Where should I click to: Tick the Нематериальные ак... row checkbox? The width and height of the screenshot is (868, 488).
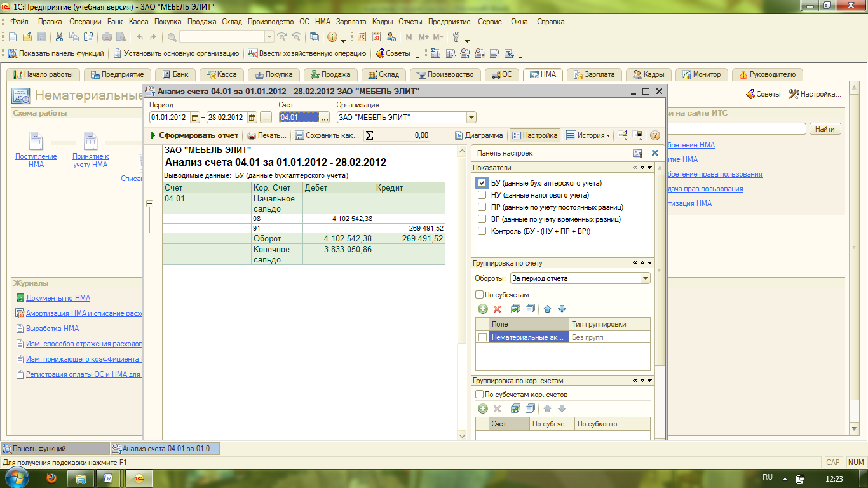482,337
